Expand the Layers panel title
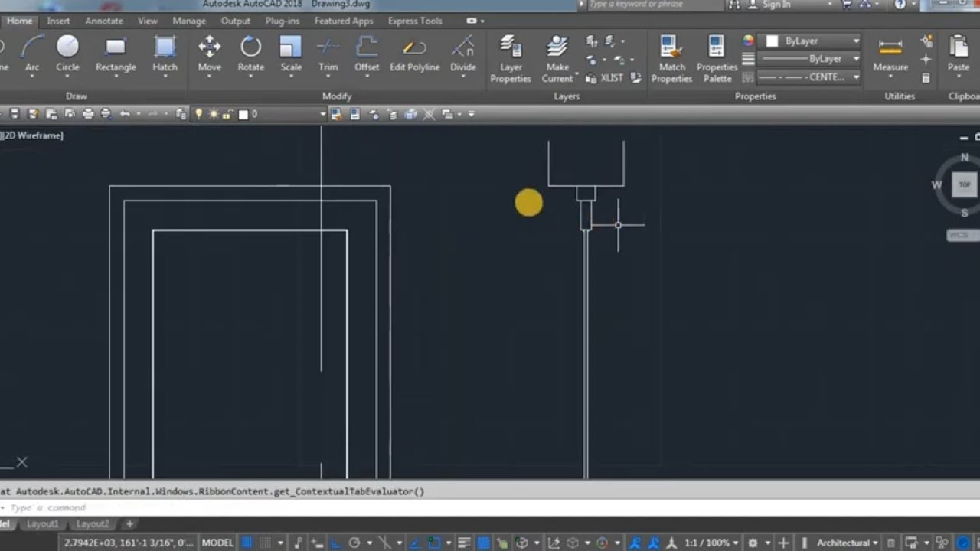The width and height of the screenshot is (980, 551). pos(567,96)
